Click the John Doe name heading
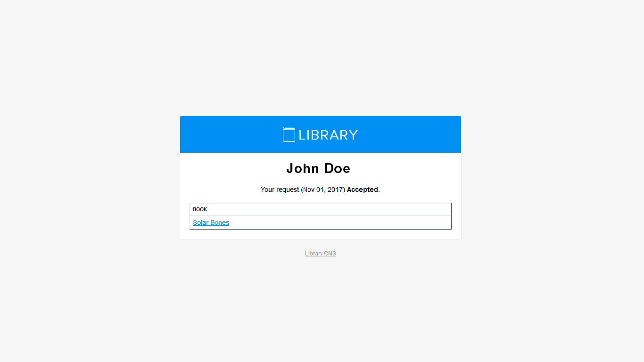The image size is (644, 362). tap(318, 168)
